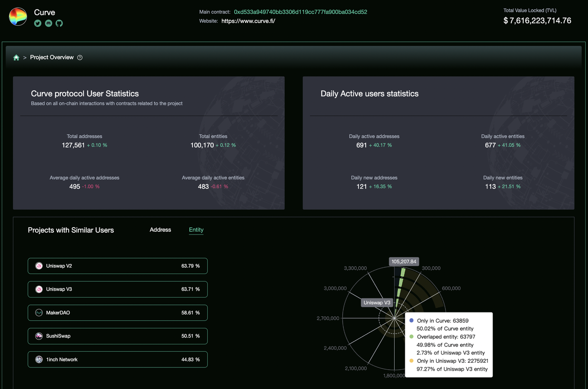Click the Total Value Locked amount
This screenshot has width=588, height=389.
pos(537,21)
